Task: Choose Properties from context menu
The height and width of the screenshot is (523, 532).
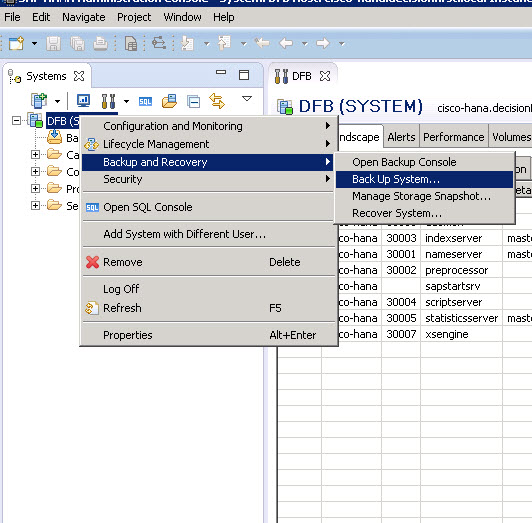Action: point(207,335)
